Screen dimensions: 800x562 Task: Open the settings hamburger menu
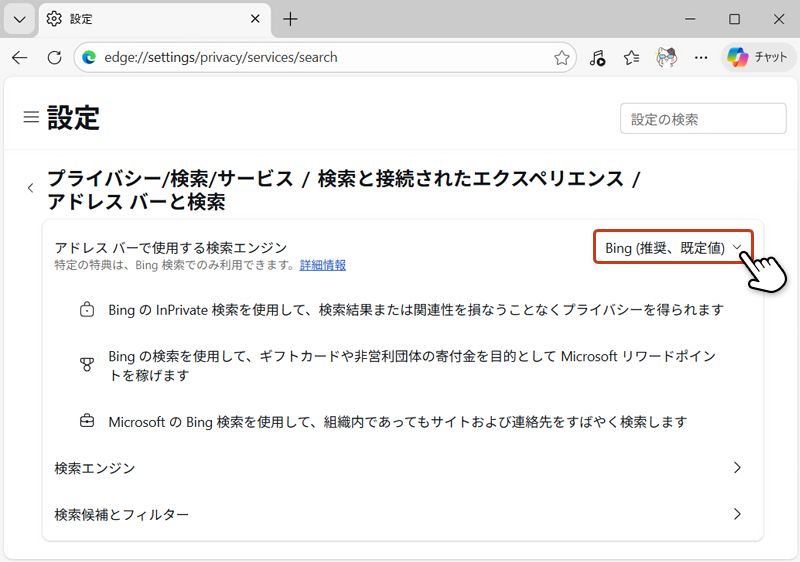tap(31, 117)
